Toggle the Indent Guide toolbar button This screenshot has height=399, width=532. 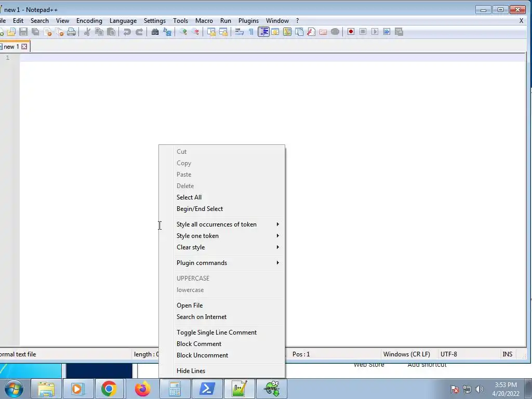(263, 32)
